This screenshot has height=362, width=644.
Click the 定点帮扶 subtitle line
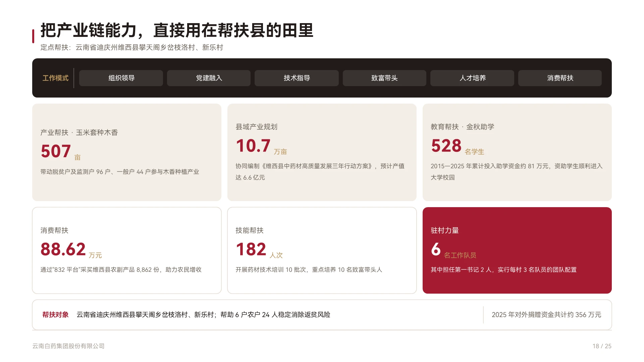(x=132, y=48)
